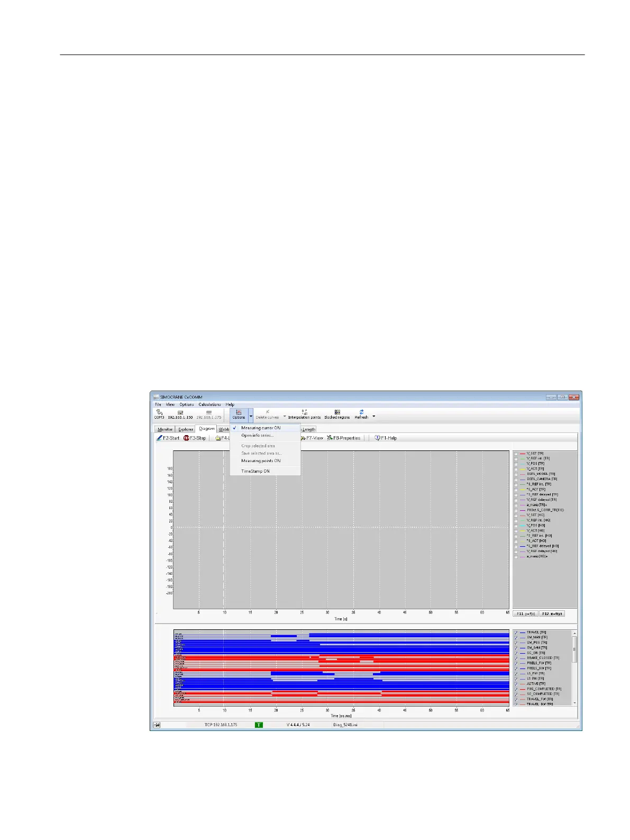Choose Measuring points ON menu entry
The image size is (630, 840).
[x=265, y=460]
